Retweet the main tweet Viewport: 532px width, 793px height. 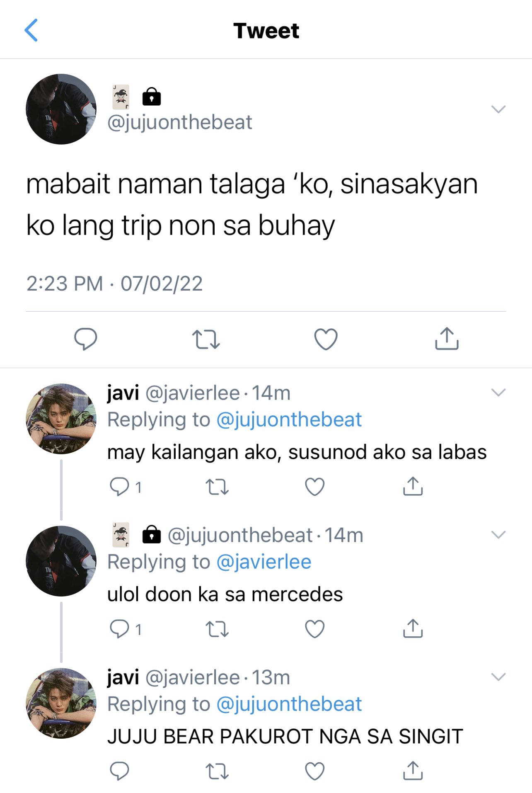coord(206,339)
